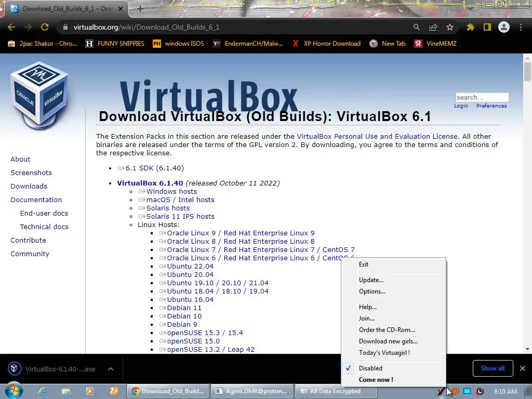Open the Chrome three-dot menu
The width and height of the screenshot is (532, 399).
pos(521,27)
